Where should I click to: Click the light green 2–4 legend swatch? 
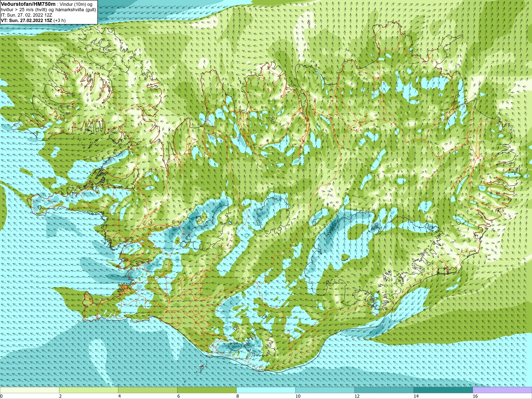[x=89, y=390]
